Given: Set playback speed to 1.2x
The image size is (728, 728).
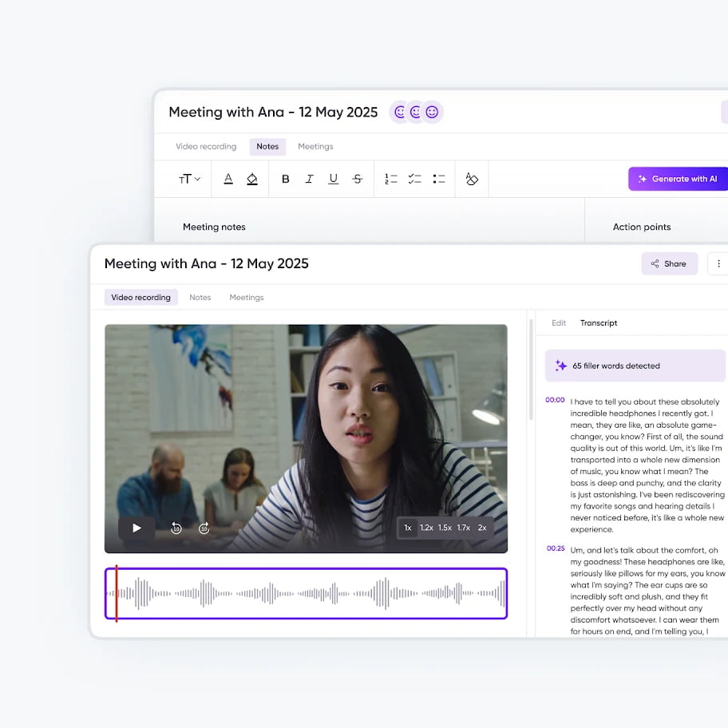Looking at the screenshot, I should click(426, 528).
